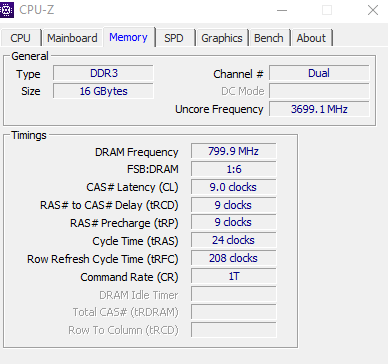Click the DRAM Frequency value 799.9 MHz
Image resolution: width=388 pixels, height=364 pixels.
pyautogui.click(x=234, y=151)
